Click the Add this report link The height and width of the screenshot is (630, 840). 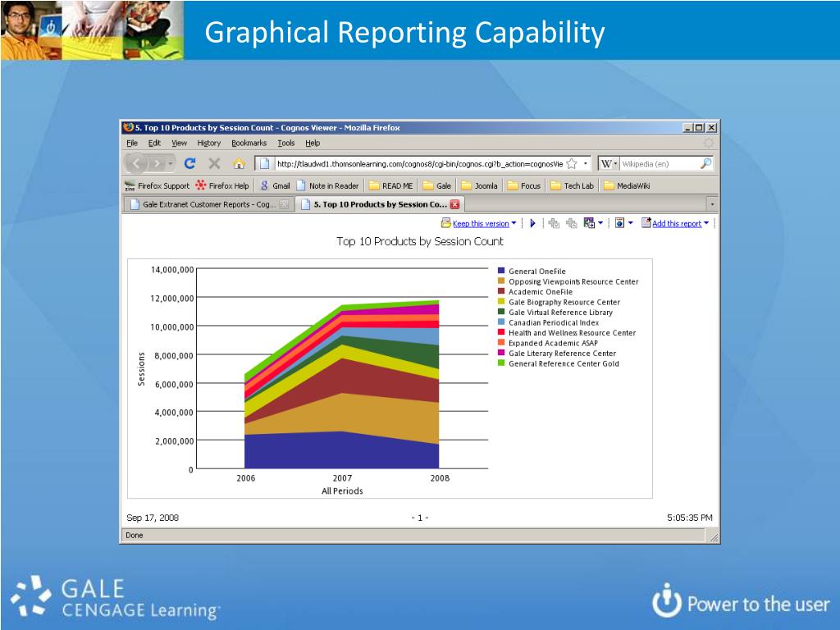[x=677, y=223]
